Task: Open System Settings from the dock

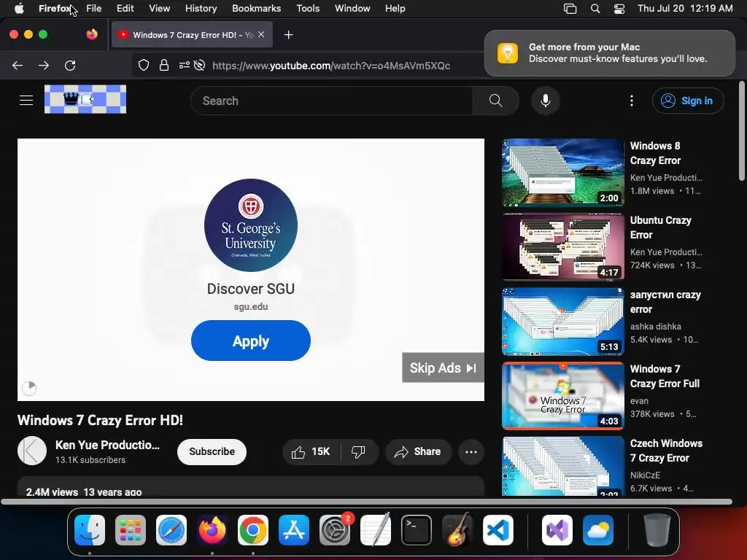Action: click(335, 530)
